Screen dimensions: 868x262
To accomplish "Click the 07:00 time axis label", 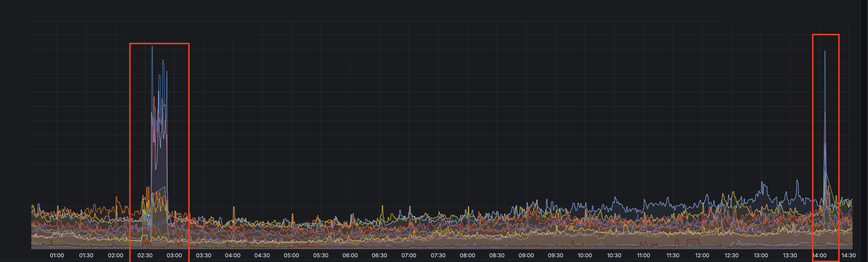I will tap(409, 255).
